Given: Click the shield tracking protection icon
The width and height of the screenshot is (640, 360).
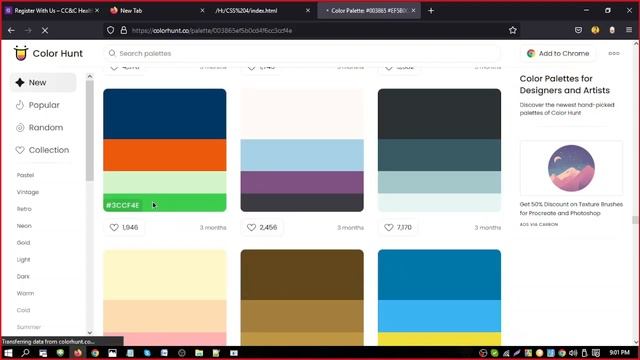Looking at the screenshot, I should (x=111, y=30).
